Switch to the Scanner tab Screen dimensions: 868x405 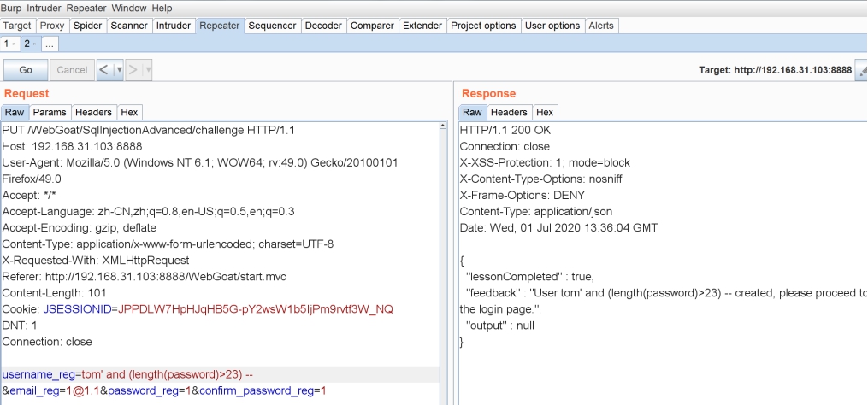(x=129, y=26)
